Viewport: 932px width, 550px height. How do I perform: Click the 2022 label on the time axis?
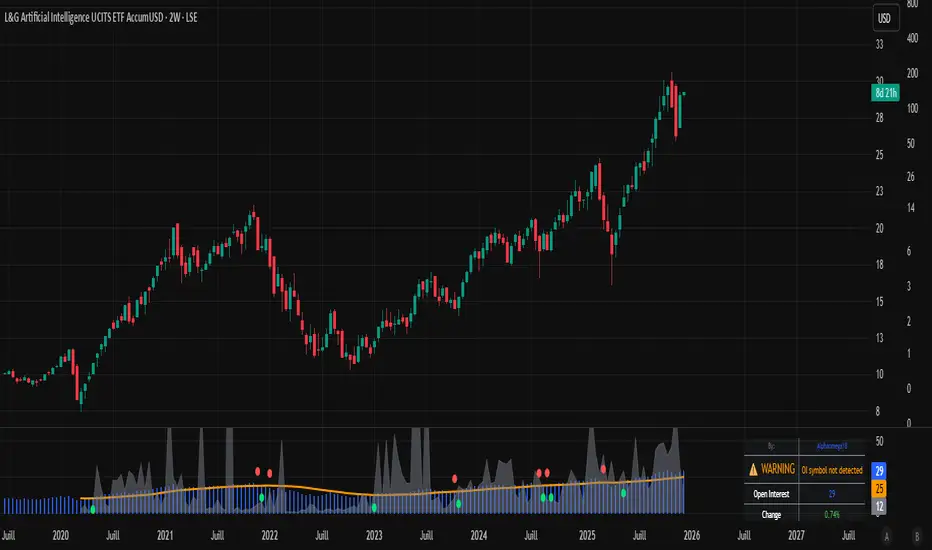click(x=270, y=536)
